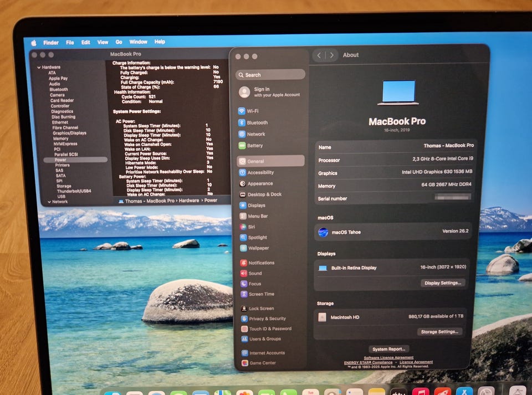532x395 pixels.
Task: Open the View menu
Action: [103, 42]
